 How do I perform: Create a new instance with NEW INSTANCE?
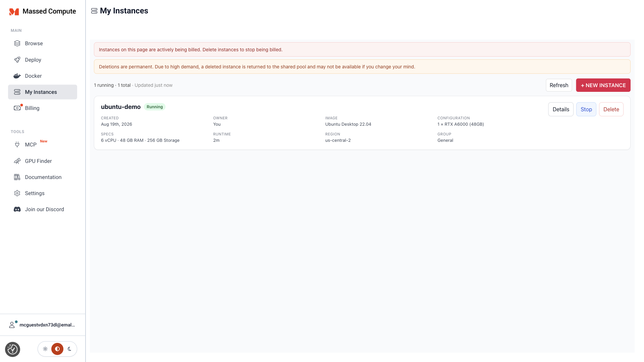pyautogui.click(x=603, y=85)
